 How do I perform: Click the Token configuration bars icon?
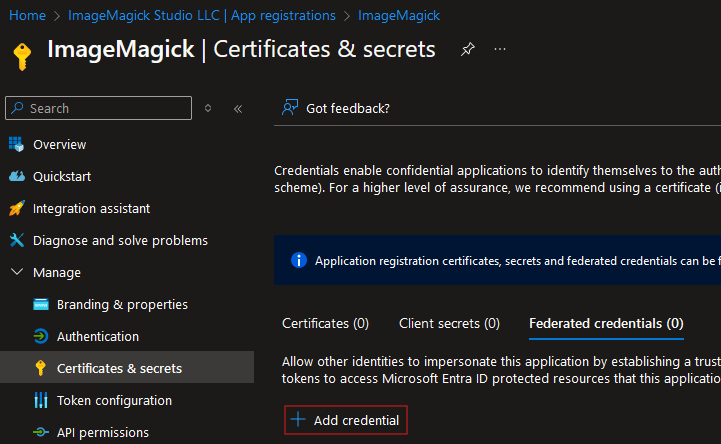[x=41, y=400]
